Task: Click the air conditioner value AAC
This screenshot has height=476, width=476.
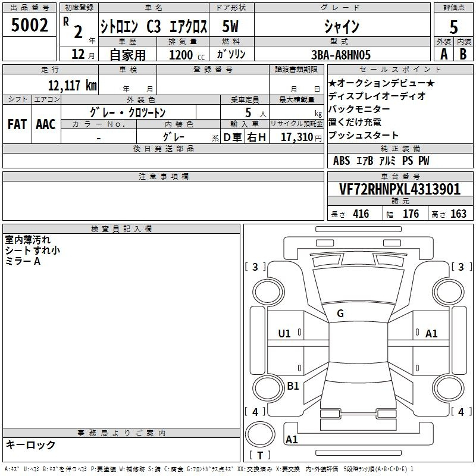Action: (46, 124)
